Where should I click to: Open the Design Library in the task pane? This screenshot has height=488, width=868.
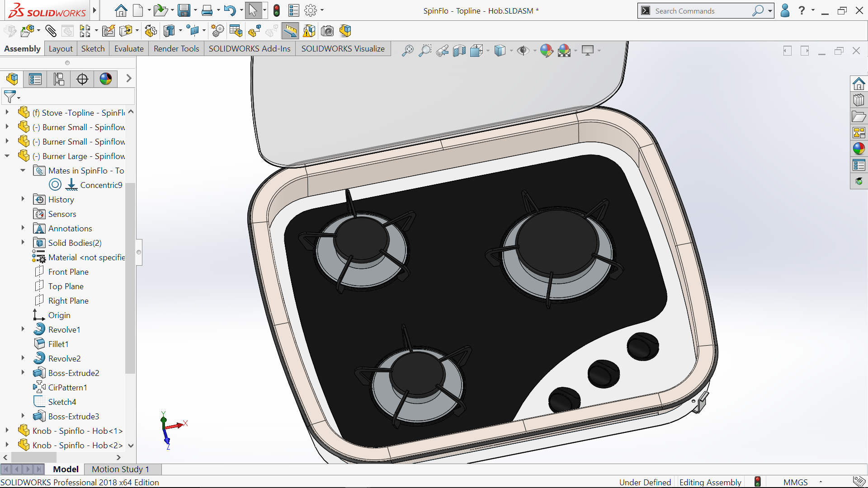859,100
